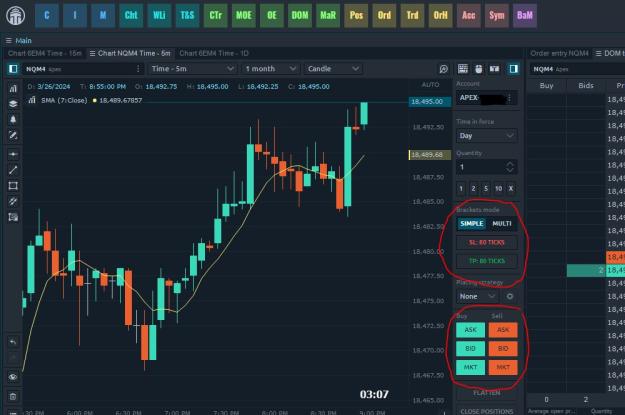Switch to the DOM trader tab
Image resolution: width=625 pixels, height=415 pixels.
click(610, 53)
